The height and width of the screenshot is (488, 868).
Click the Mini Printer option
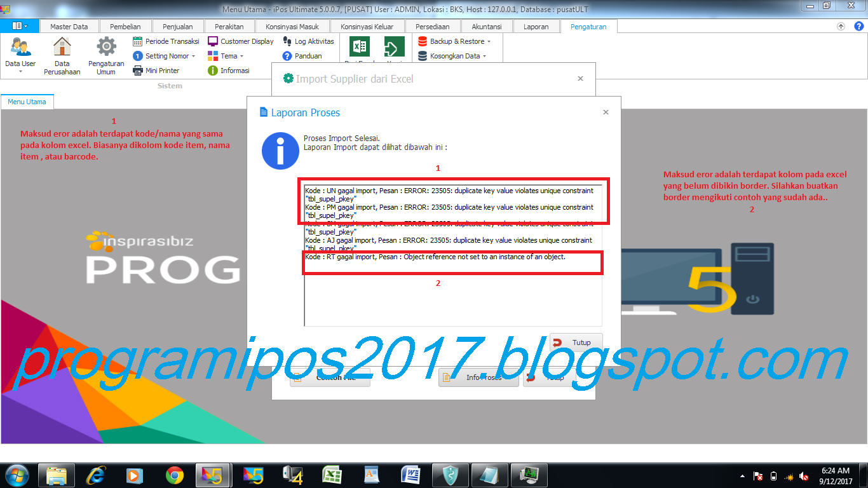(156, 71)
